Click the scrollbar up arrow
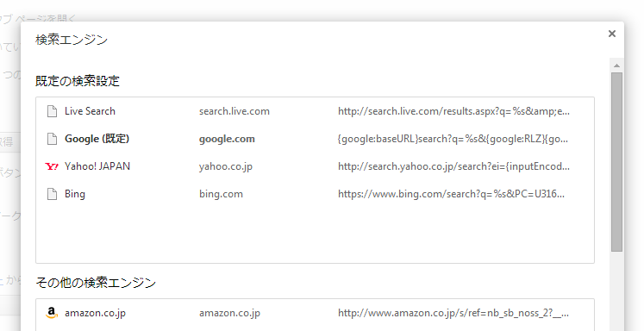 [x=616, y=66]
